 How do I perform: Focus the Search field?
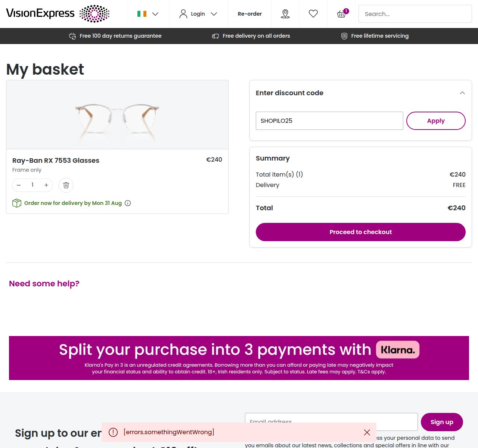(415, 14)
